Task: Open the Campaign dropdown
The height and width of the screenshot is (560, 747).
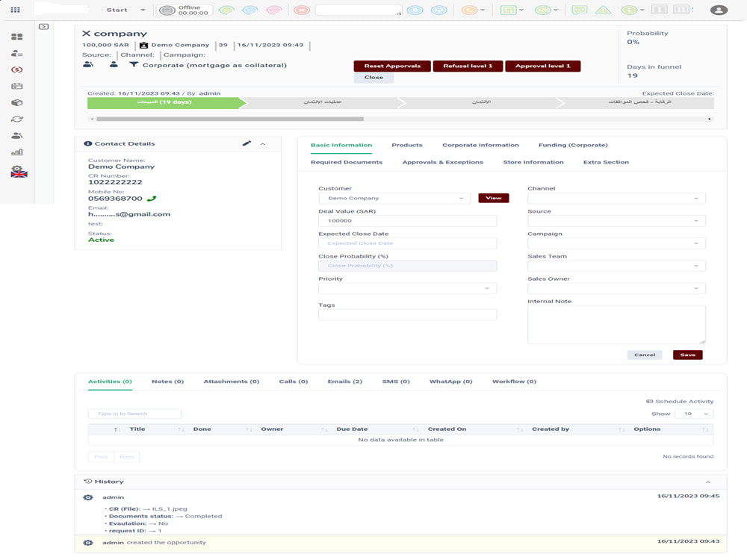Action: click(616, 243)
